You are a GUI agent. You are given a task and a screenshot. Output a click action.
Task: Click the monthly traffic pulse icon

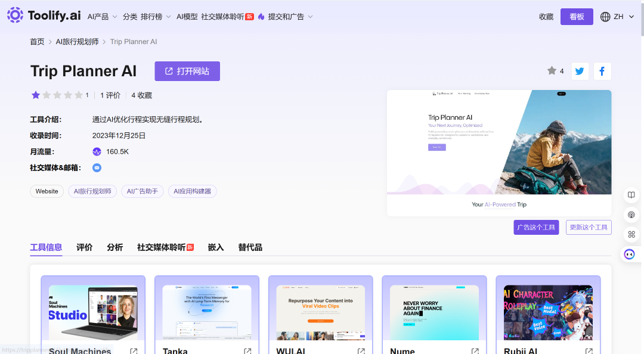[x=97, y=152]
